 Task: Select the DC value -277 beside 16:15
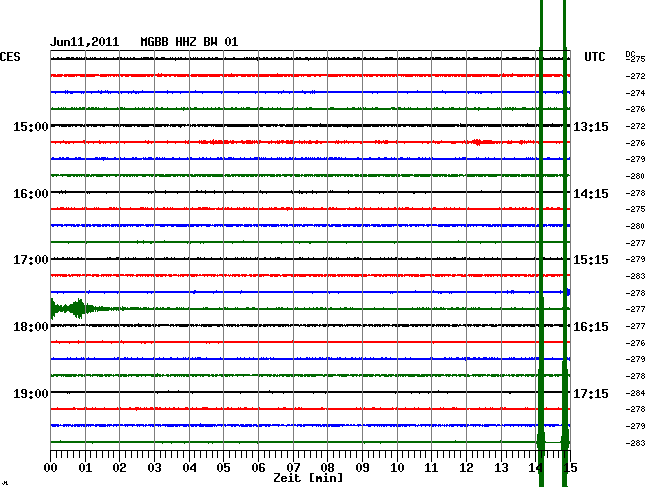point(635,326)
